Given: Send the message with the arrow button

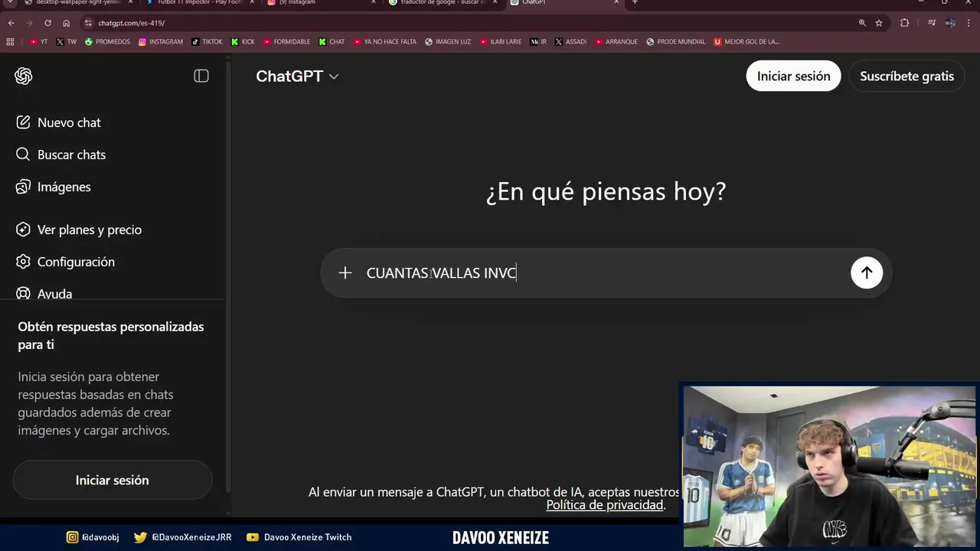Looking at the screenshot, I should [867, 272].
